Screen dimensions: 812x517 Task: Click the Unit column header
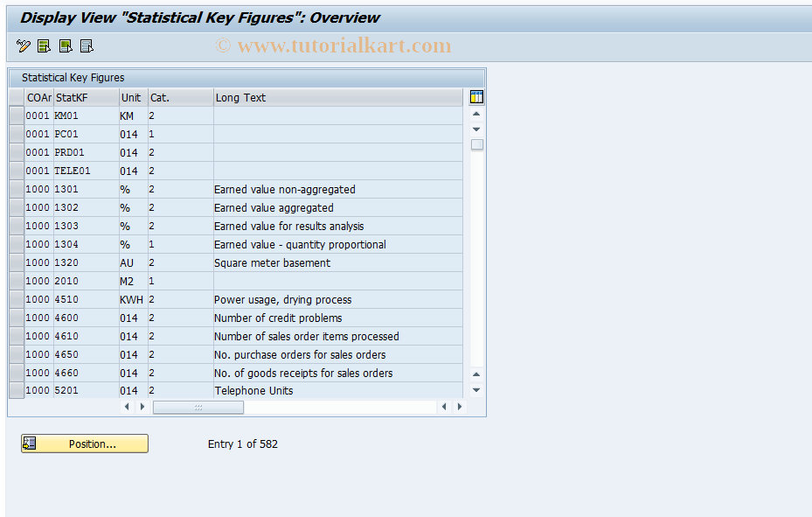(x=131, y=97)
